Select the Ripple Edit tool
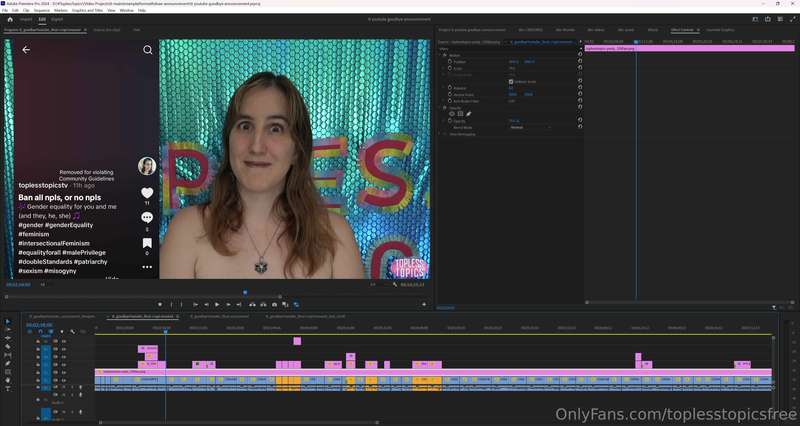 (8, 338)
